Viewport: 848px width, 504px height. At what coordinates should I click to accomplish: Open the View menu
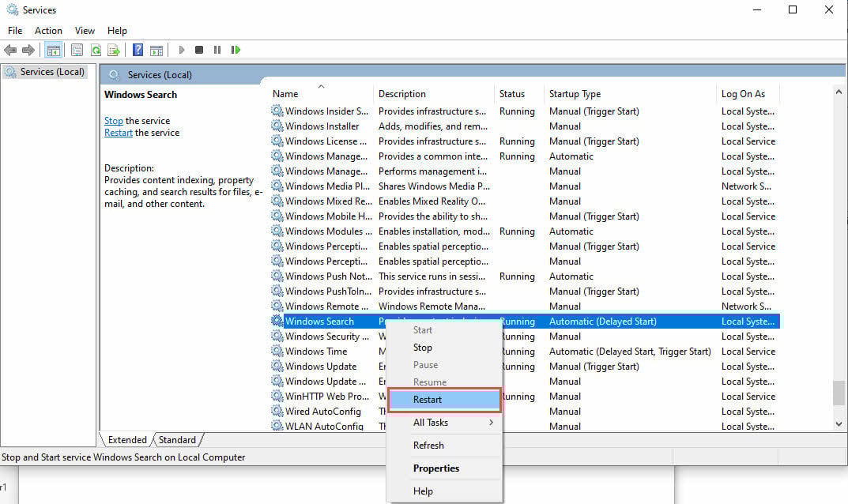pos(85,30)
